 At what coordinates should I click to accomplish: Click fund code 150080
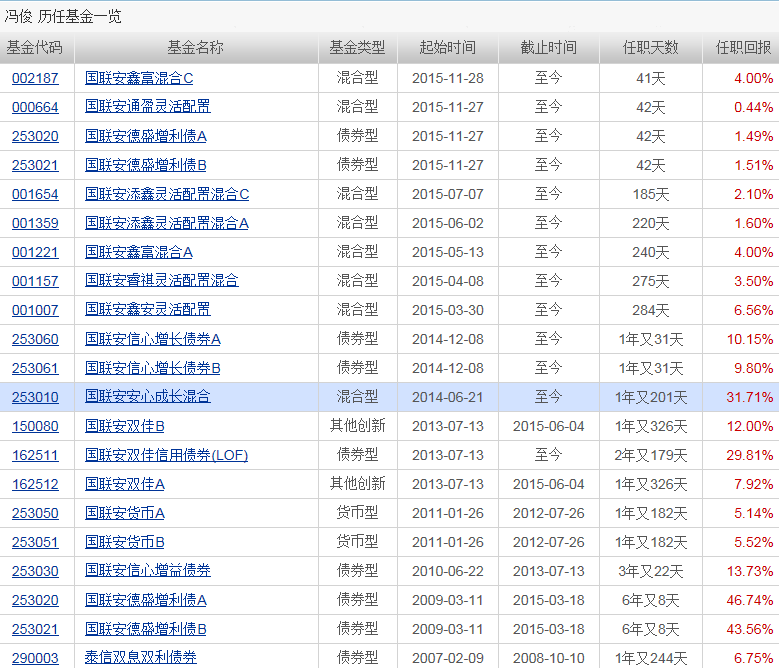click(35, 426)
